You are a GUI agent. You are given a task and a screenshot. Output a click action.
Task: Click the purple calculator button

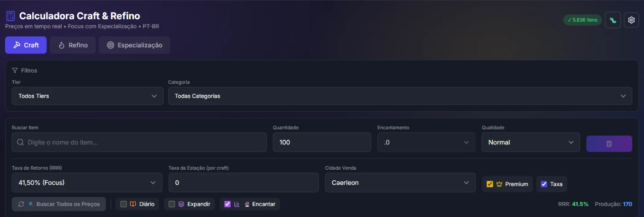(x=609, y=143)
